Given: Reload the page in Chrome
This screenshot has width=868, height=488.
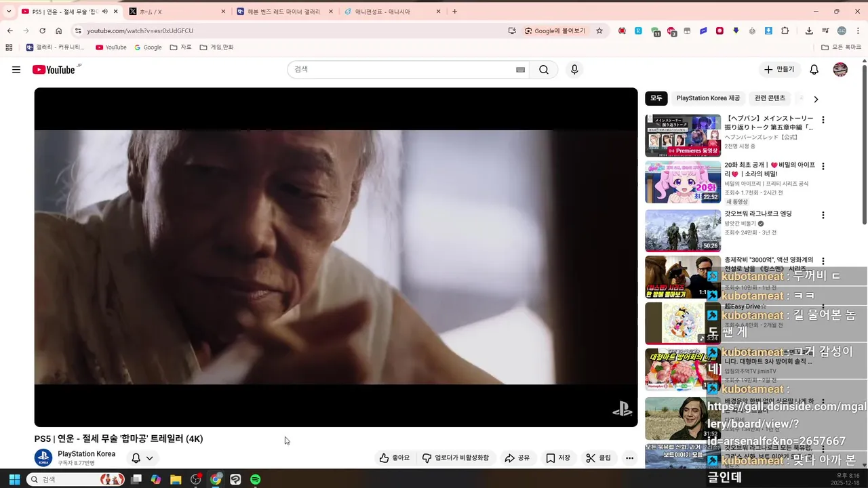Looking at the screenshot, I should tap(42, 30).
